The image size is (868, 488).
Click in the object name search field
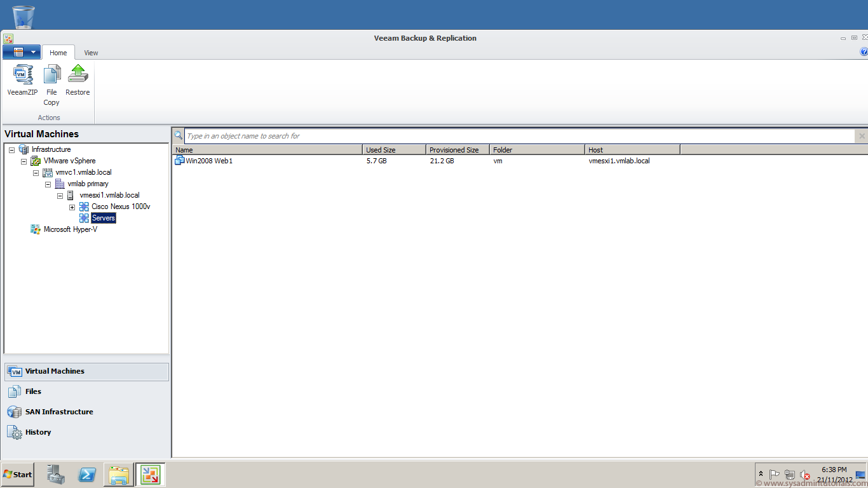[x=520, y=136]
